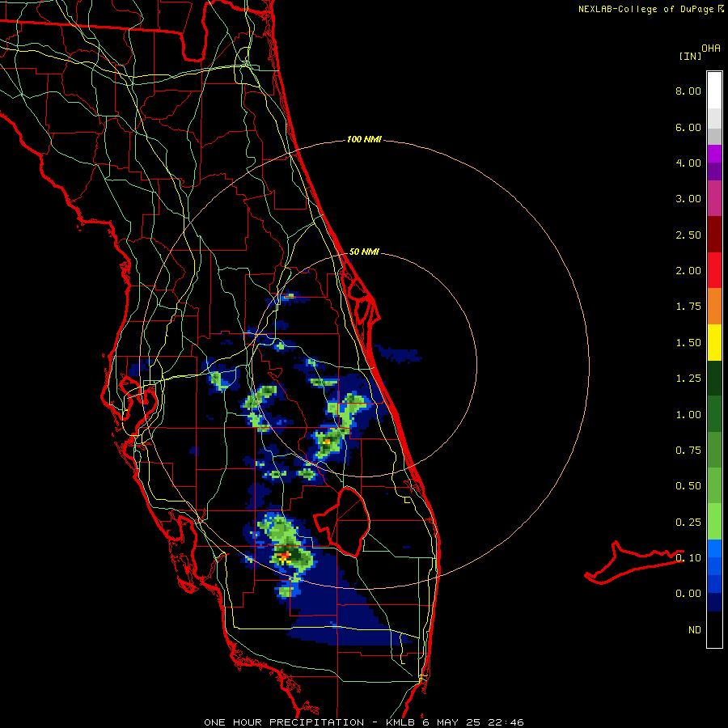This screenshot has width=728, height=728.
Task: Pick the orange swatch beside 1.75
Action: (714, 307)
